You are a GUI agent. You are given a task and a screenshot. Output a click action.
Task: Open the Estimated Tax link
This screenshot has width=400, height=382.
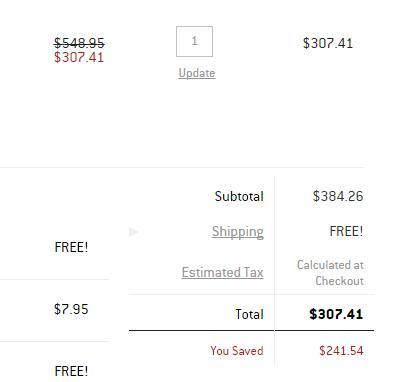(x=223, y=272)
